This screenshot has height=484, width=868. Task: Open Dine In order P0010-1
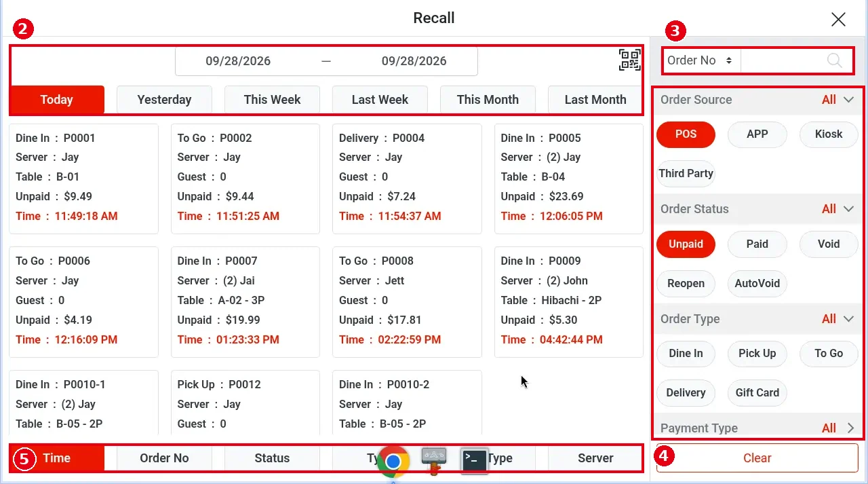[x=83, y=404]
